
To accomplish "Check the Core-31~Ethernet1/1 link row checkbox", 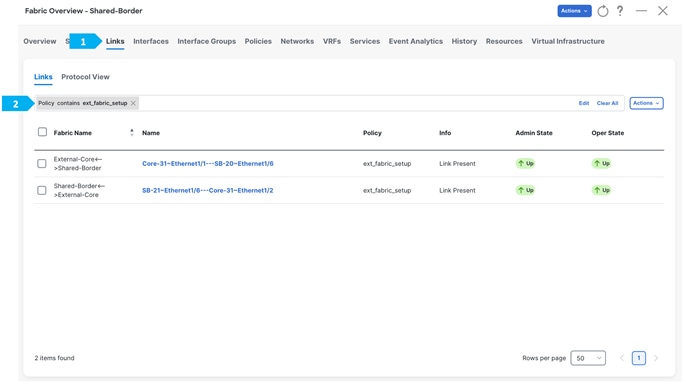I will point(42,164).
